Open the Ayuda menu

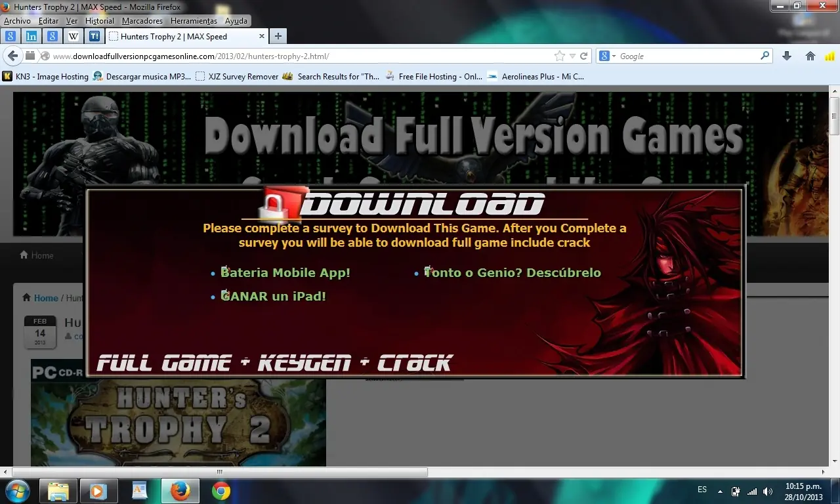pos(236,21)
